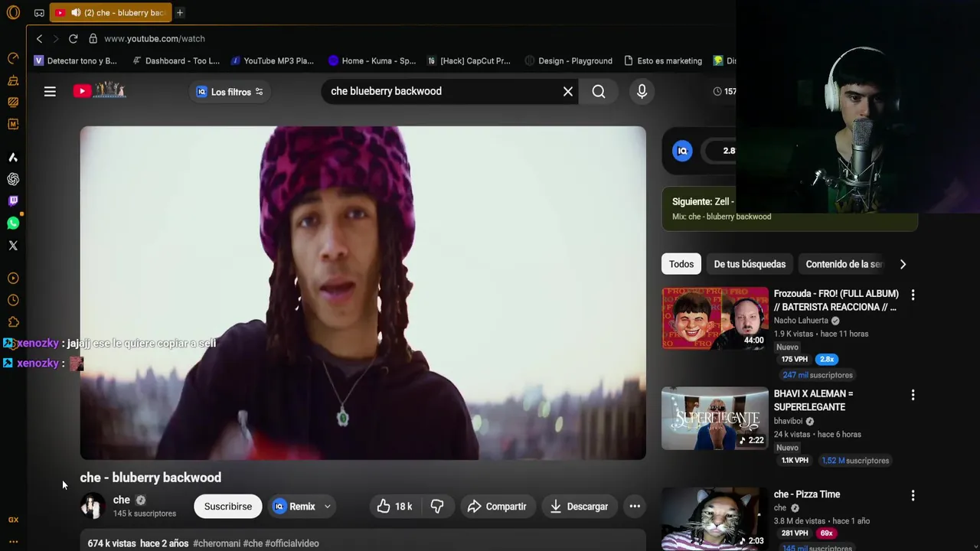Open 'YouTube MP3 Pla...' bookmark
980x551 pixels.
coord(272,60)
